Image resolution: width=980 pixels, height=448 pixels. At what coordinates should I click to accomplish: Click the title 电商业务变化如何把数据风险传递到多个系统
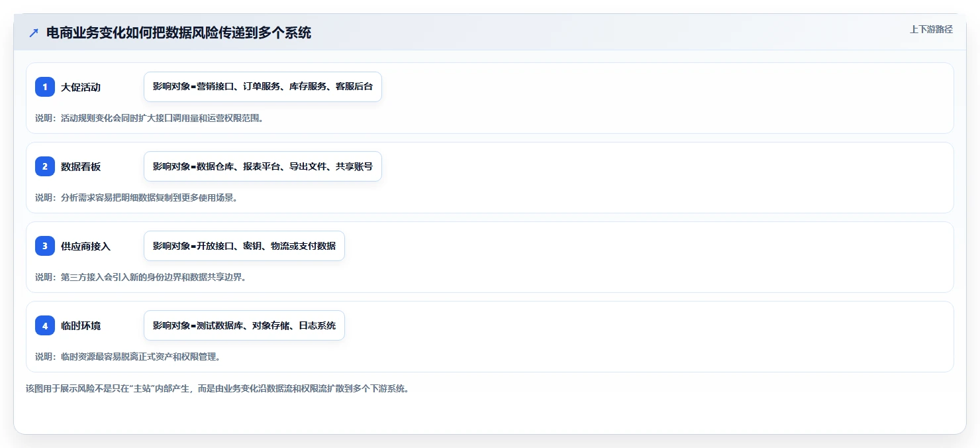coord(179,33)
